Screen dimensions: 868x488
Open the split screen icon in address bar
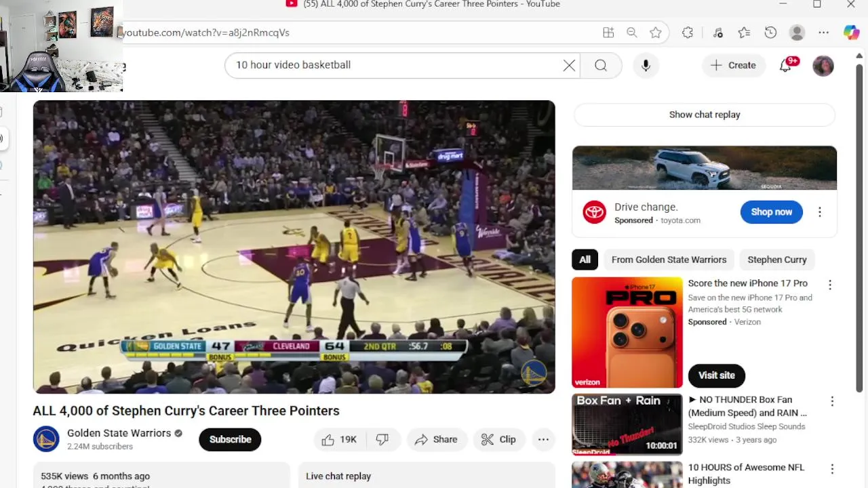point(608,33)
